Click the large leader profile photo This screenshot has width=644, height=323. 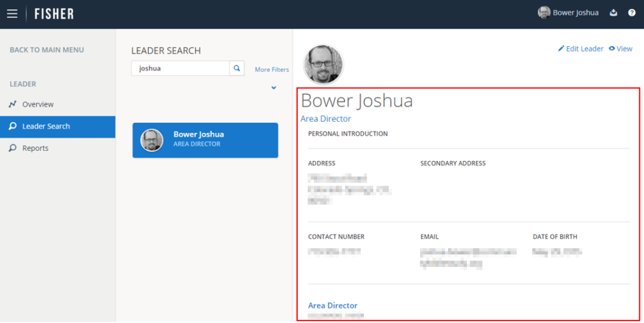click(323, 64)
